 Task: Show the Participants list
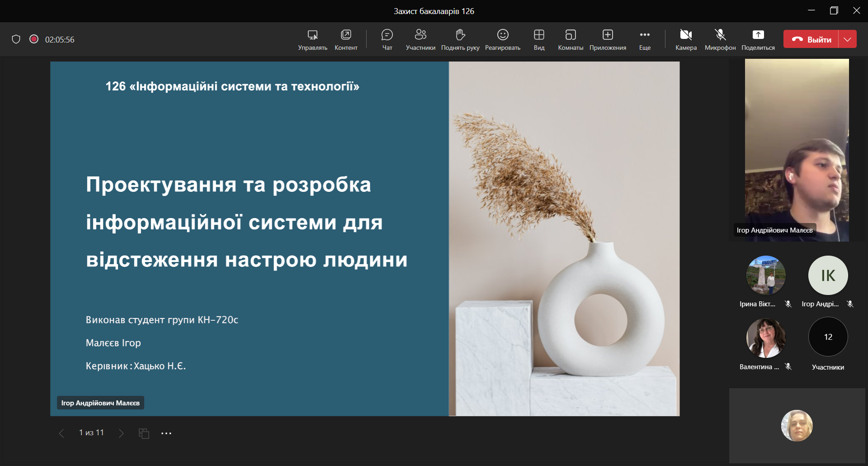(420, 39)
